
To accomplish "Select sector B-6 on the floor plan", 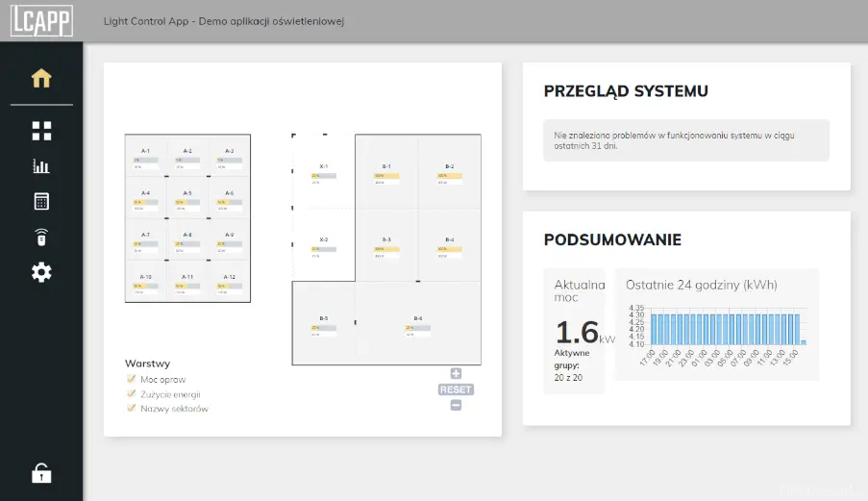I will click(417, 325).
